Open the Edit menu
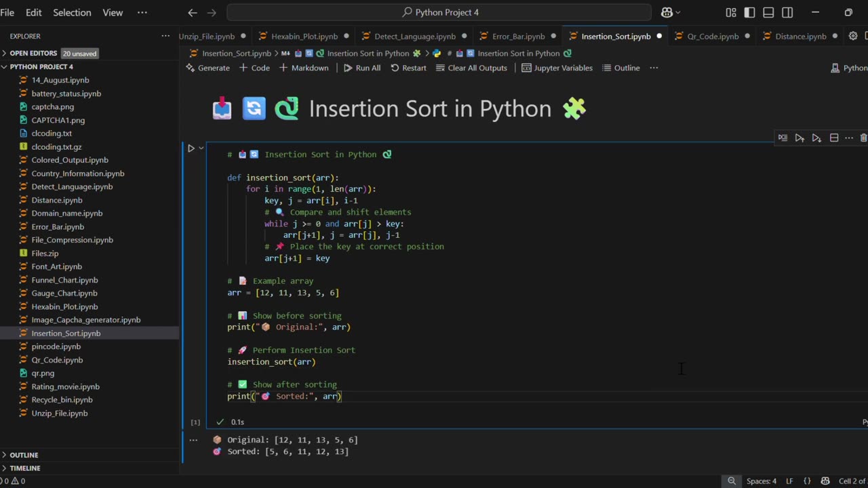Screen dimensions: 868x488 (33, 12)
